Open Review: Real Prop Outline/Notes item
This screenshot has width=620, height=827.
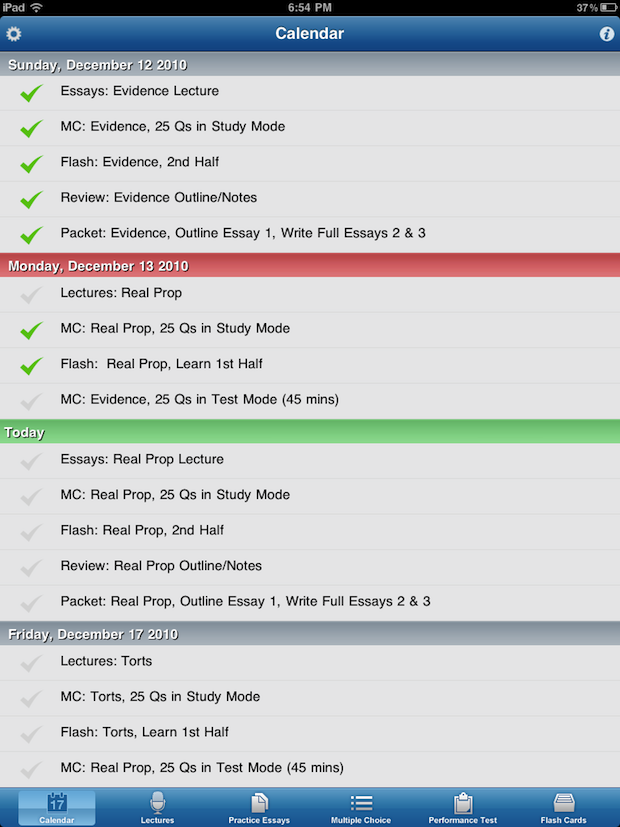point(160,566)
